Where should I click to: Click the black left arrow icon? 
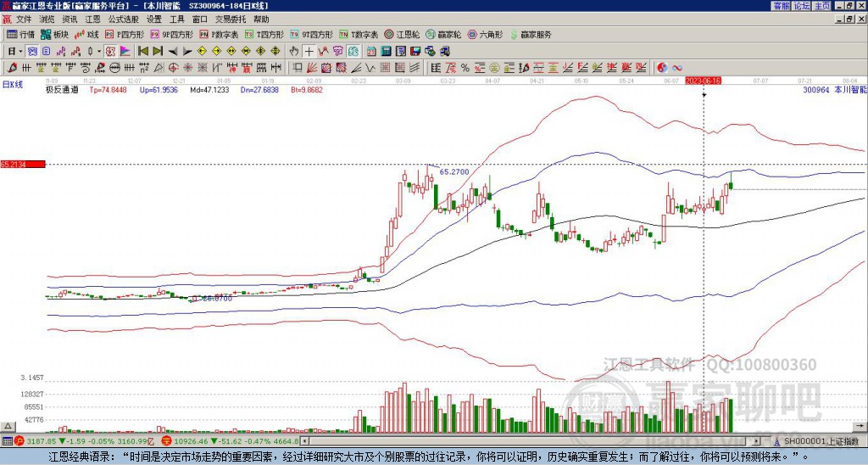pyautogui.click(x=173, y=51)
